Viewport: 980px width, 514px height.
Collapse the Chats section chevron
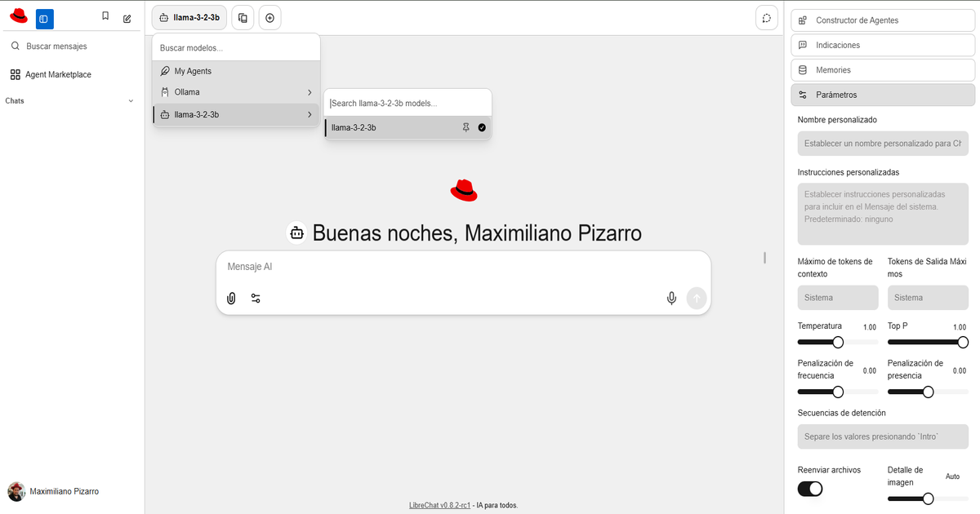(x=131, y=101)
